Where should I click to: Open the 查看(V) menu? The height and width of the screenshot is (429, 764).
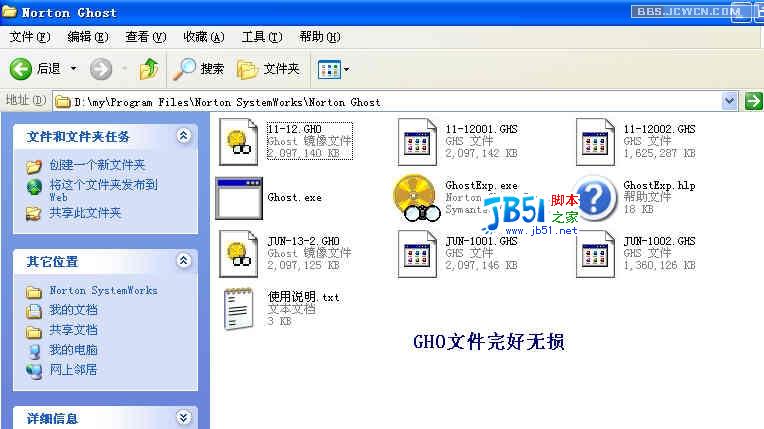pos(146,37)
